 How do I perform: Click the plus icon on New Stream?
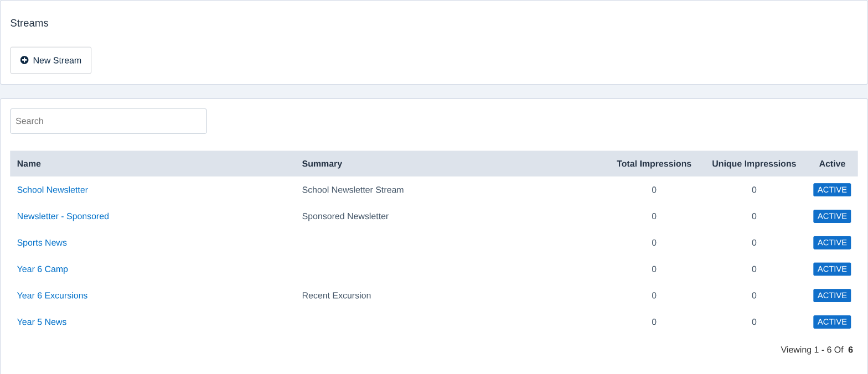point(24,60)
